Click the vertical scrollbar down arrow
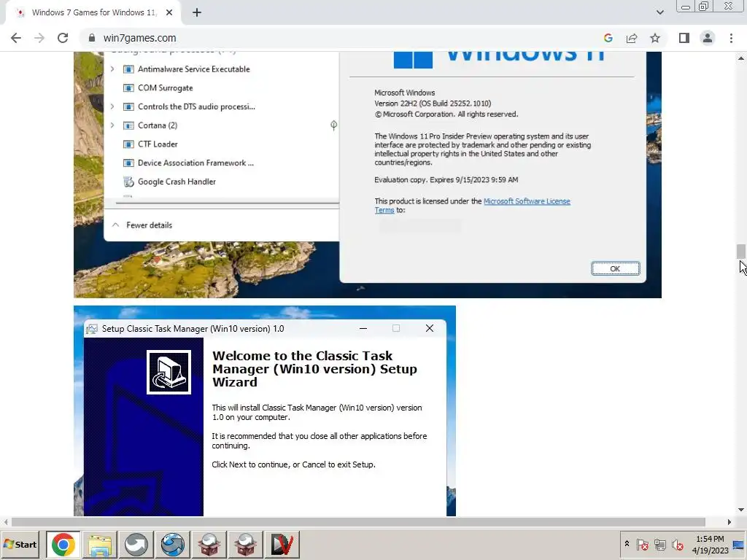This screenshot has width=747, height=560. pos(741,510)
